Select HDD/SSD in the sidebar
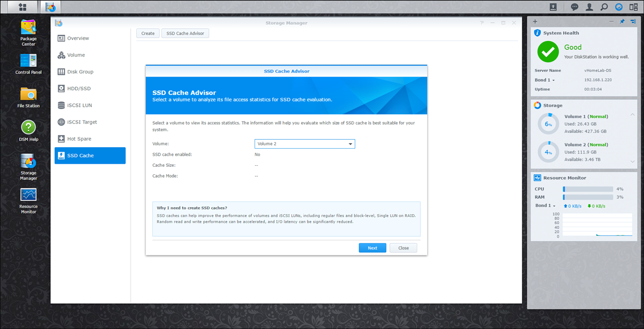The width and height of the screenshot is (644, 329). click(x=79, y=89)
